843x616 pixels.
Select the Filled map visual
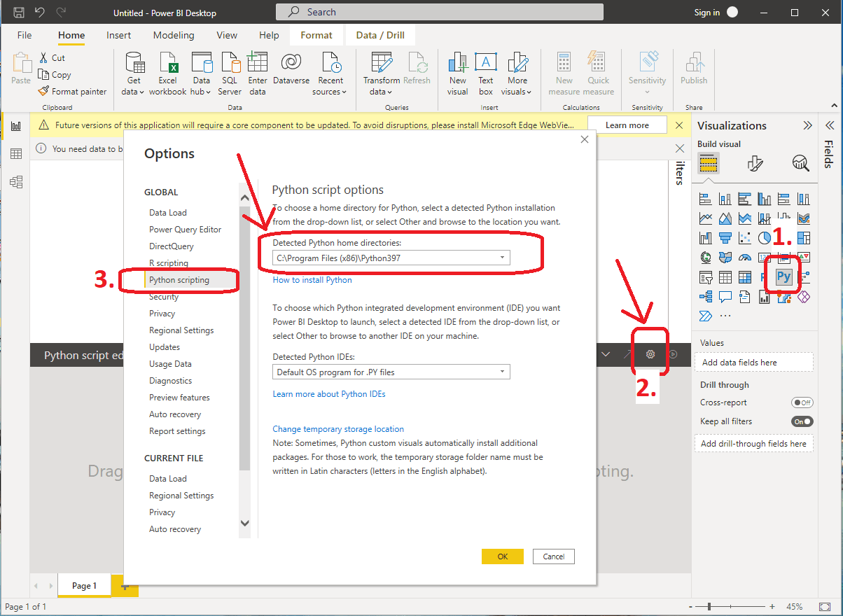coord(725,257)
